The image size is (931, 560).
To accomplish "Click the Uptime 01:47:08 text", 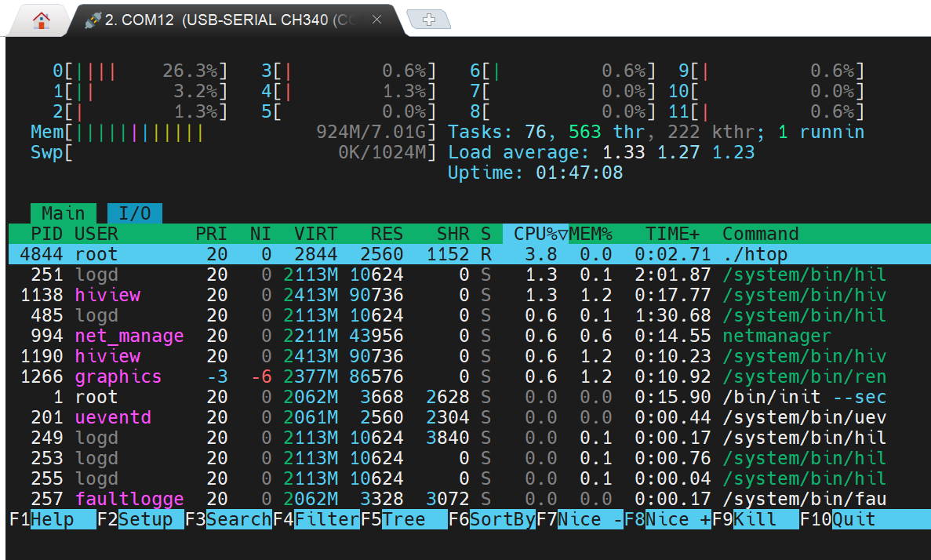I will [535, 173].
